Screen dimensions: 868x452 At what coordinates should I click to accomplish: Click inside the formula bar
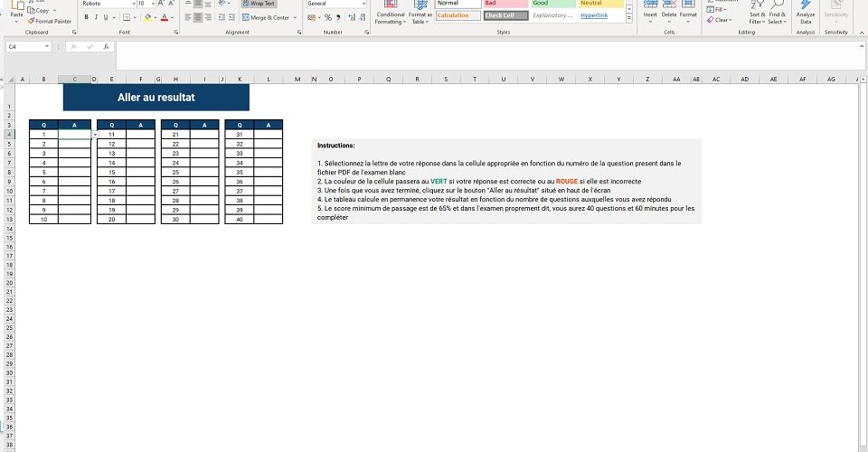pos(487,55)
